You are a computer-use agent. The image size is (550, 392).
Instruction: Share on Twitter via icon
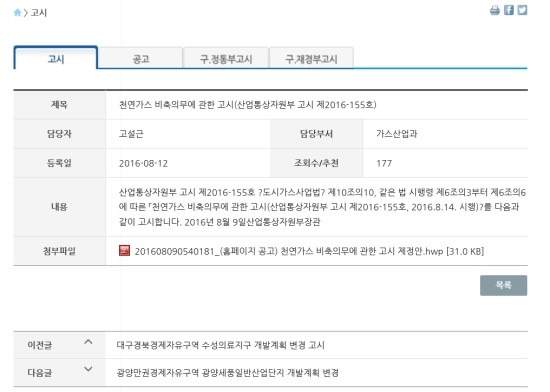click(522, 10)
